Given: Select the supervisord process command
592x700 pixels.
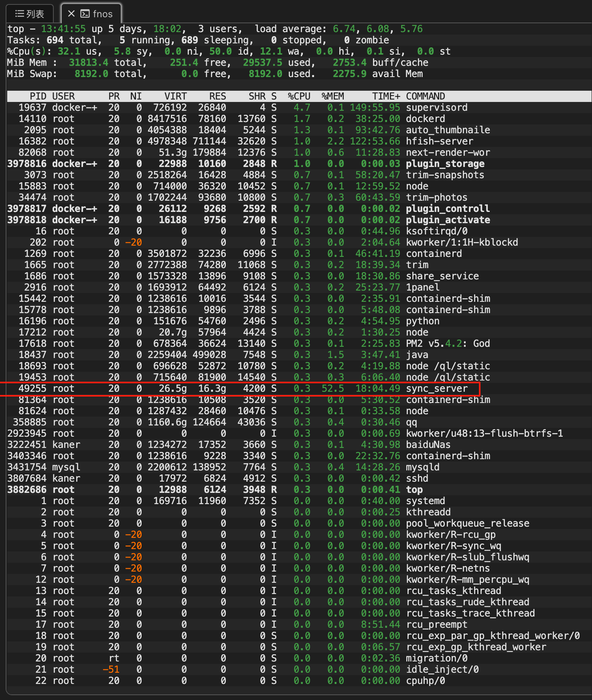Looking at the screenshot, I should click(x=437, y=108).
